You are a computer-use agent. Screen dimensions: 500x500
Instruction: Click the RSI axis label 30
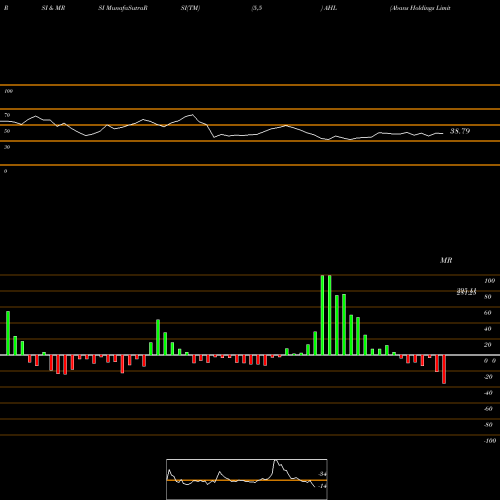(x=7, y=147)
